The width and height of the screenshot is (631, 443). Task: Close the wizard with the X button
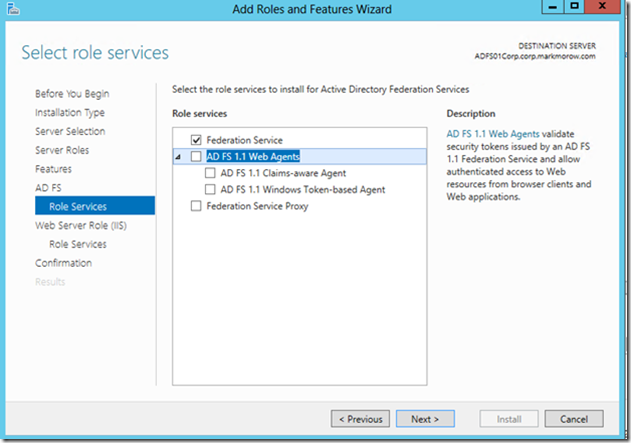tap(602, 7)
